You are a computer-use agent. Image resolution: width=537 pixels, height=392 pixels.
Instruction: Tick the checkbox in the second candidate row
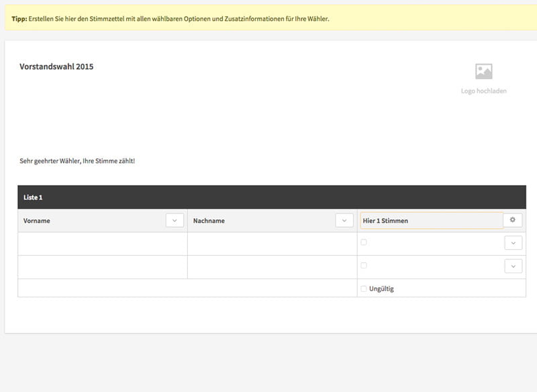point(364,265)
